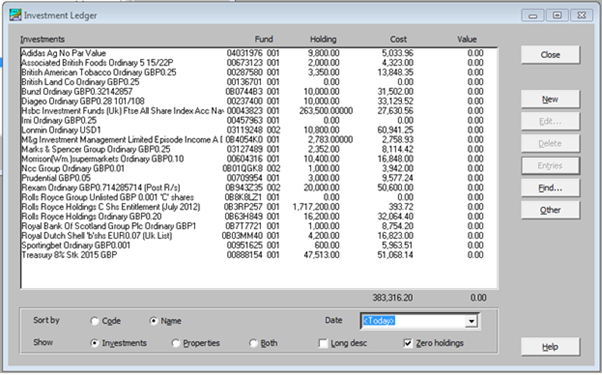Click the Delete button
Image resolution: width=602 pixels, height=375 pixels.
[550, 144]
